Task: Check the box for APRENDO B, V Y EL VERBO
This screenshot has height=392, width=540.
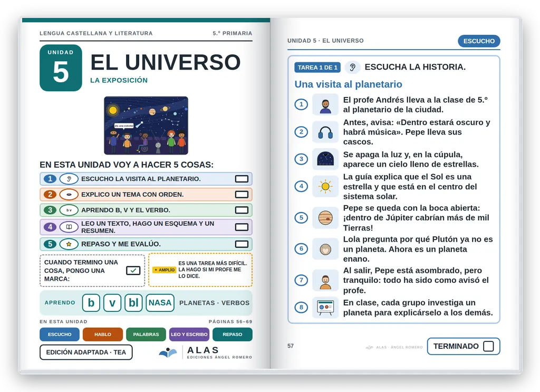Action: (x=242, y=210)
